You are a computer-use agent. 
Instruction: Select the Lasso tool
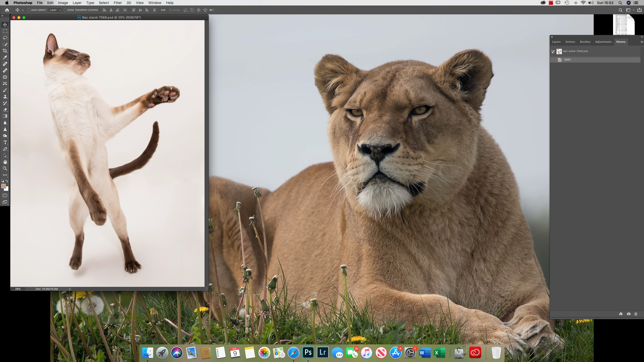pos(5,38)
